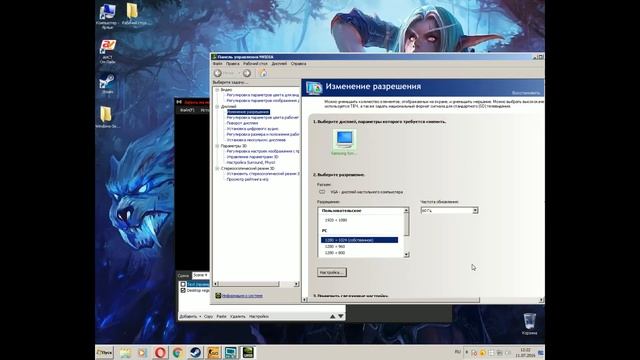Click Copy in OBS sources toolbar
This screenshot has width=640, height=360.
click(x=209, y=316)
